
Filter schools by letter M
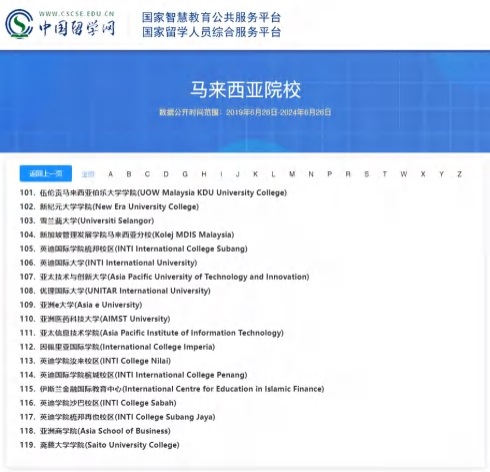click(292, 174)
